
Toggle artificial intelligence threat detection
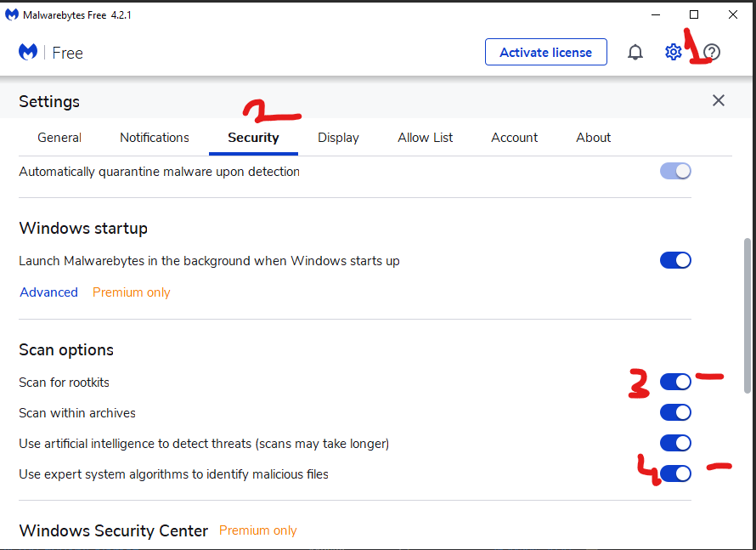(x=675, y=443)
